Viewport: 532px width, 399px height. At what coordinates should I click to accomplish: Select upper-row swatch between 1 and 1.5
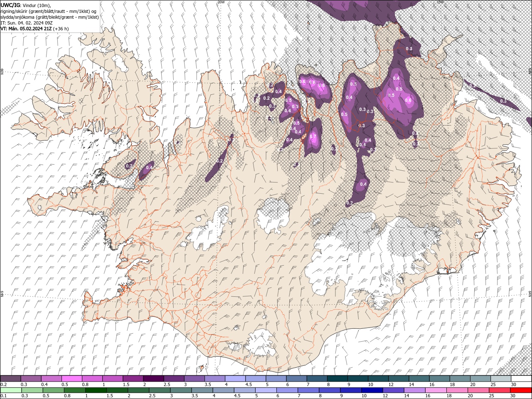(113, 378)
